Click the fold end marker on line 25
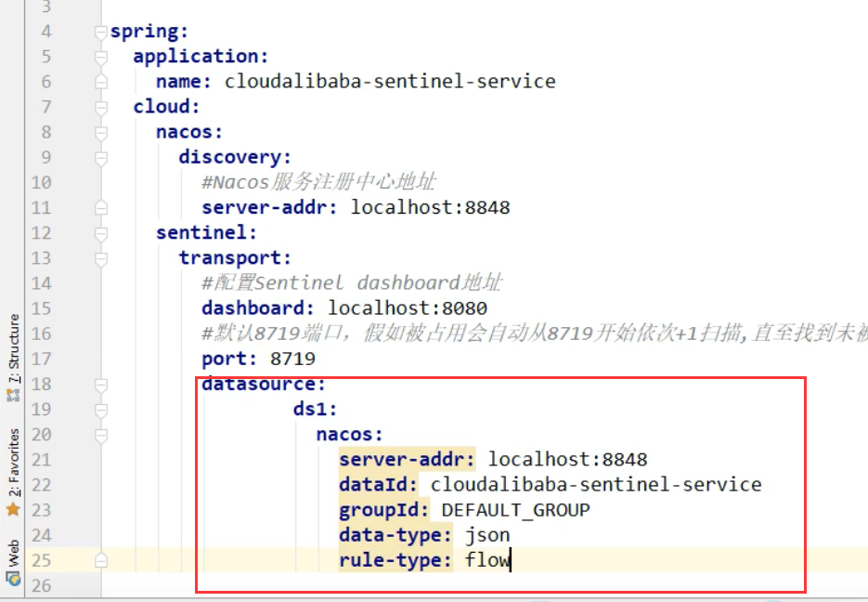 [x=101, y=561]
